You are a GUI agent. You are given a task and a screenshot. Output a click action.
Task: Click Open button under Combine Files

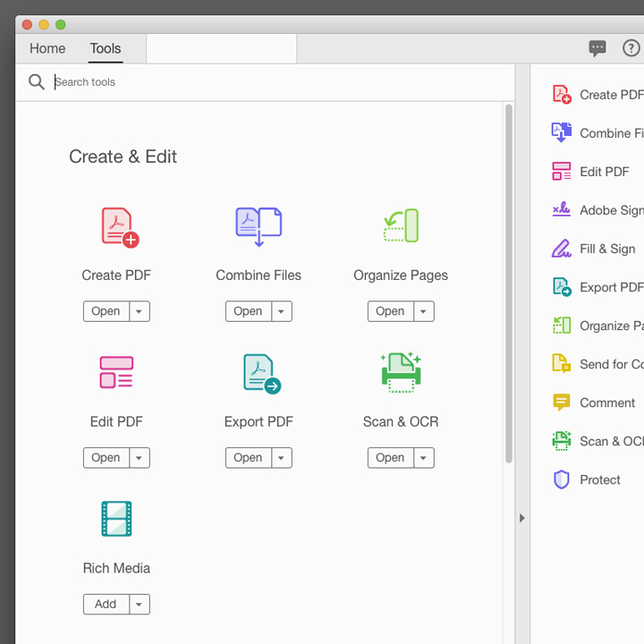click(248, 311)
